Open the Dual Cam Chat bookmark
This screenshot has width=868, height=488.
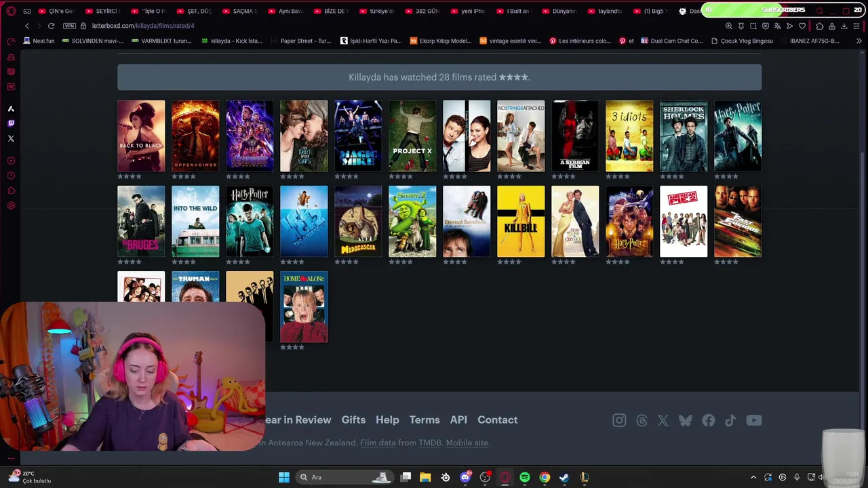[671, 41]
